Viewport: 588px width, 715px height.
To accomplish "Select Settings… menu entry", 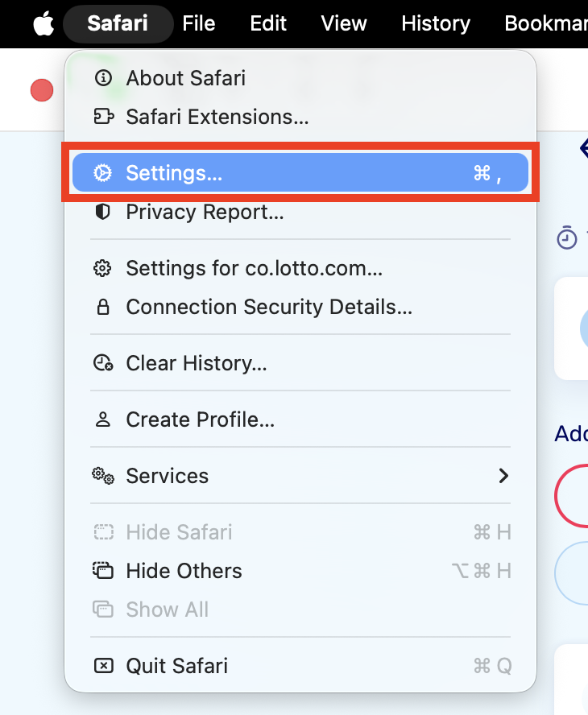I will [300, 172].
